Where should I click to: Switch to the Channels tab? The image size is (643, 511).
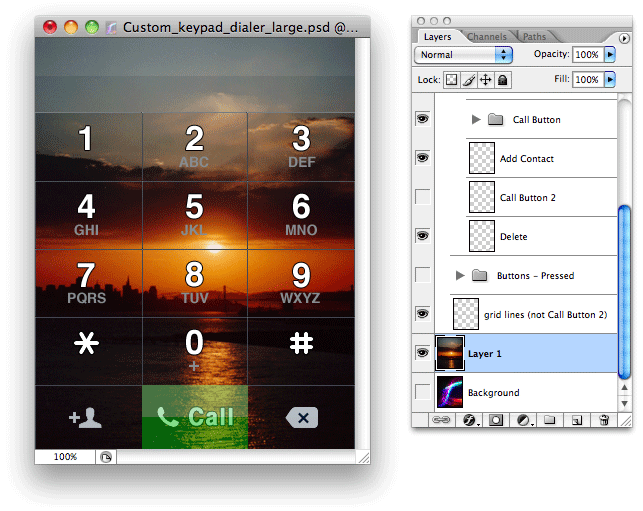(487, 37)
